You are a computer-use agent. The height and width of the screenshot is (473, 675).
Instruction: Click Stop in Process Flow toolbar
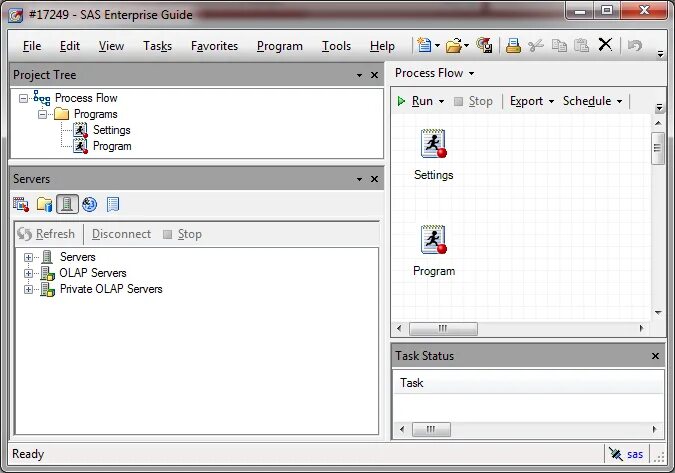[x=474, y=101]
